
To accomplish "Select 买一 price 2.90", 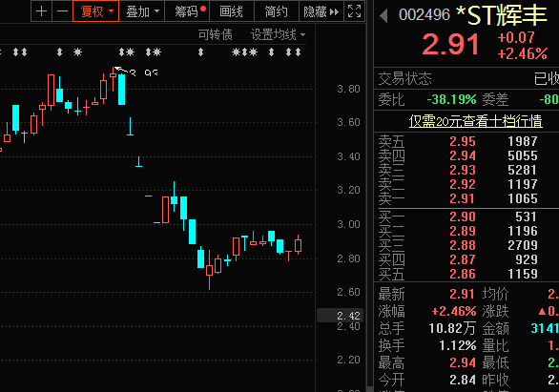I will pyautogui.click(x=463, y=217).
